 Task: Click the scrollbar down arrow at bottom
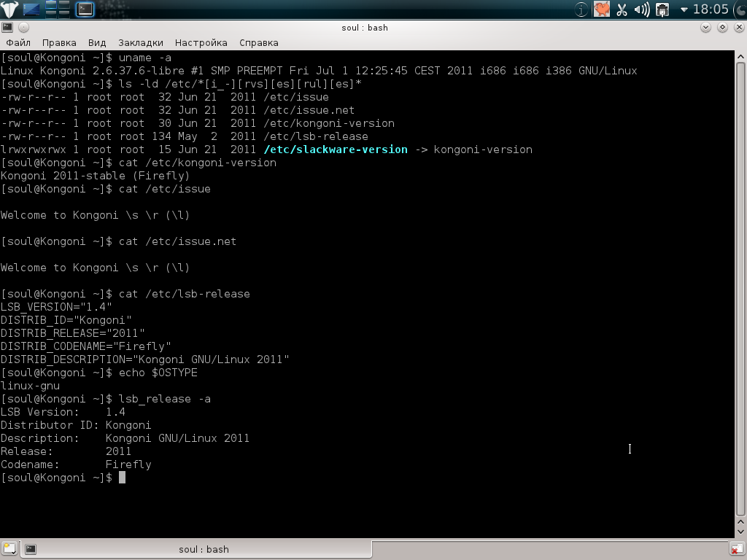pyautogui.click(x=740, y=532)
